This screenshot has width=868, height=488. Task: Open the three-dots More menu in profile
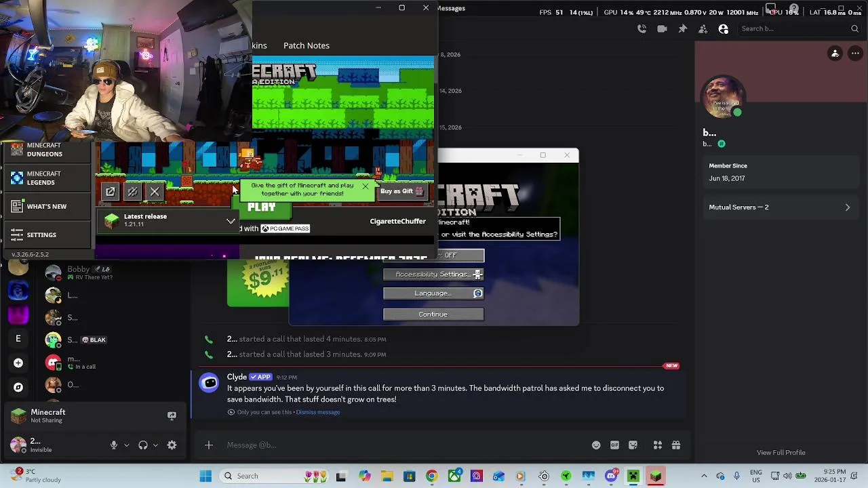pyautogui.click(x=855, y=54)
